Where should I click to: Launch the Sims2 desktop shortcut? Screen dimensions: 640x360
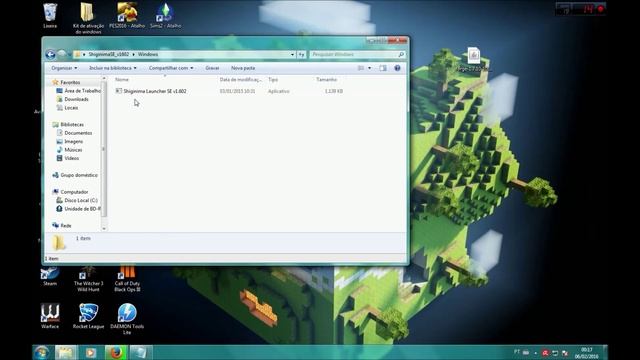[x=165, y=16]
